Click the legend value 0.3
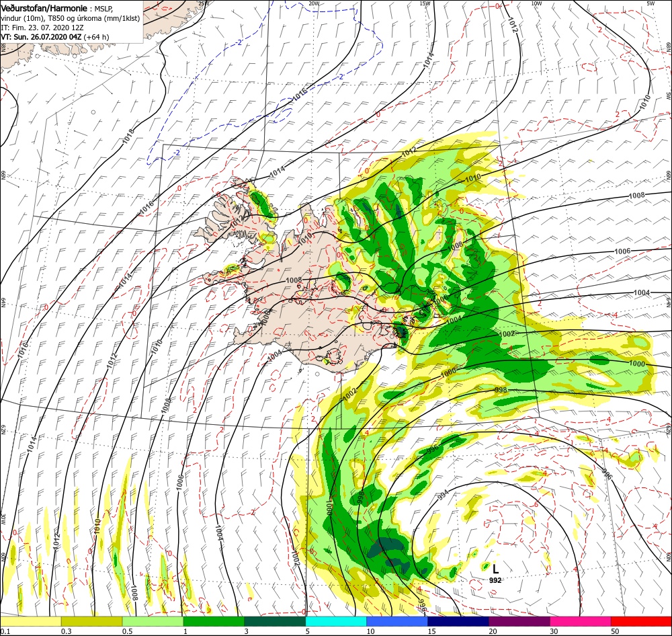 click(67, 631)
